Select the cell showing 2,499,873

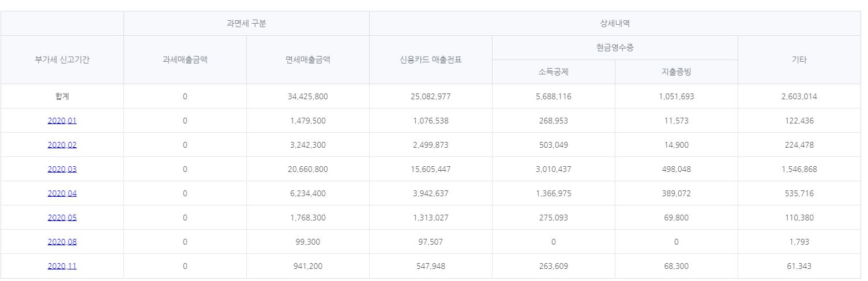(430, 145)
